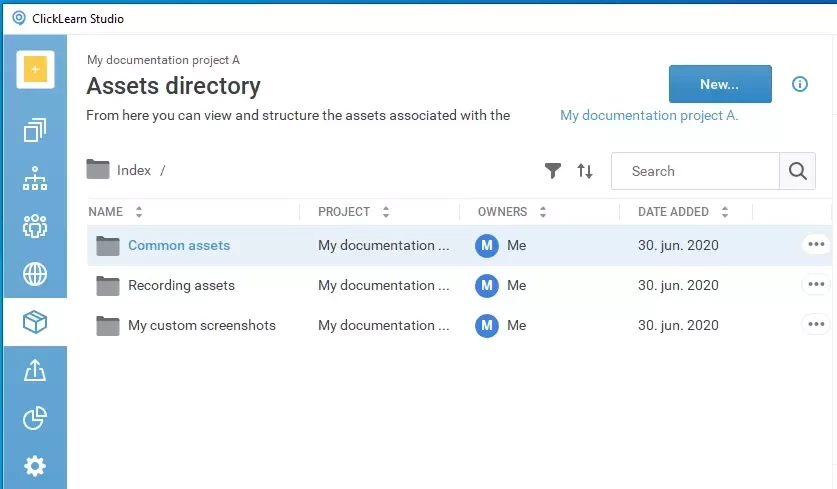Open the globe sidebar icon
The height and width of the screenshot is (489, 837).
point(35,274)
